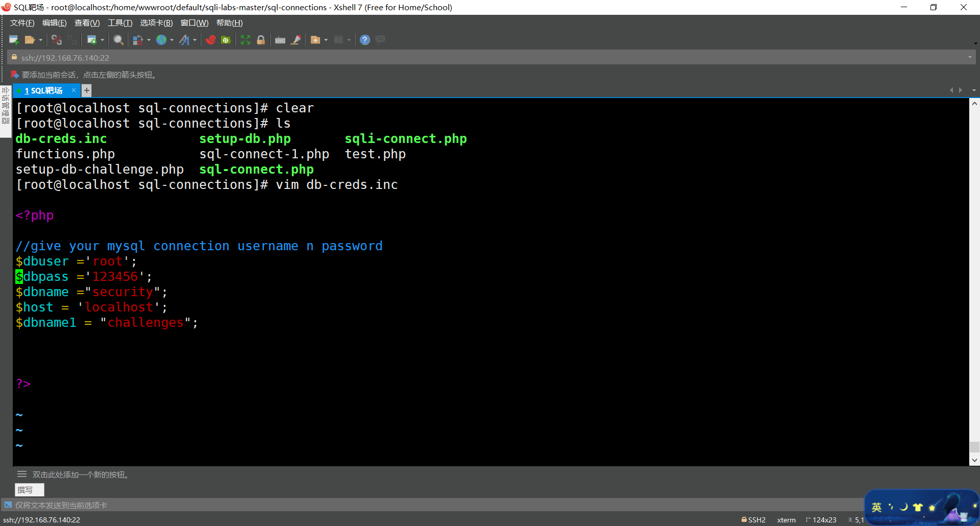
Task: Click the IME moon icon
Action: [904, 507]
